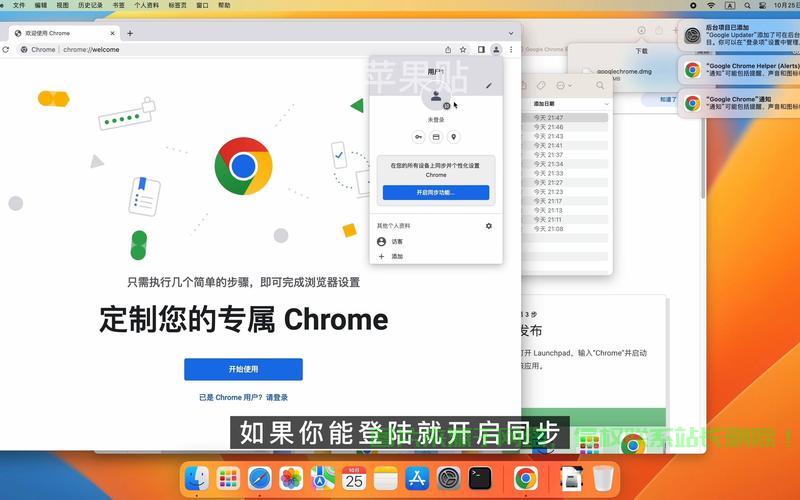Open Terminal from the Dock

480,479
